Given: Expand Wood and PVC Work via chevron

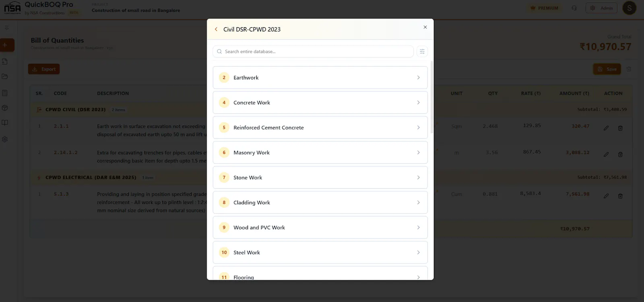Looking at the screenshot, I should tap(418, 227).
